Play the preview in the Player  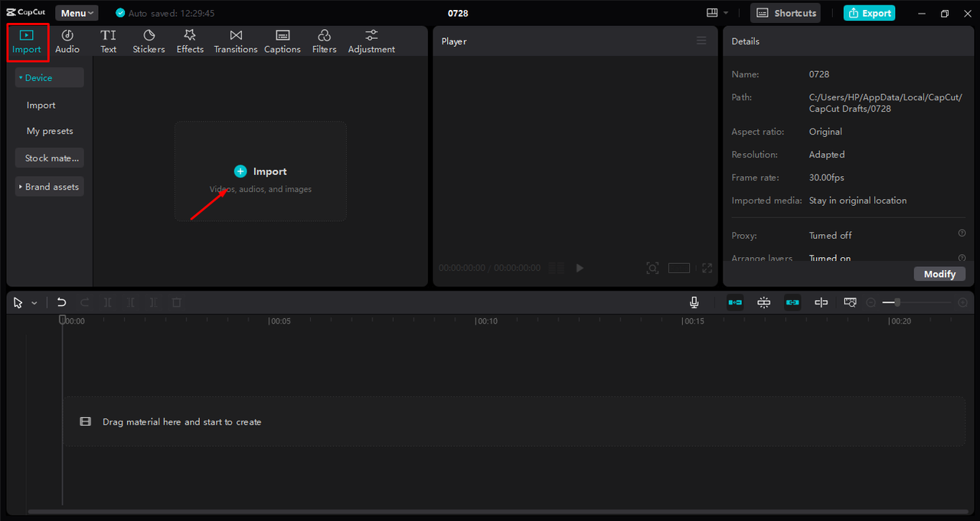pos(580,268)
